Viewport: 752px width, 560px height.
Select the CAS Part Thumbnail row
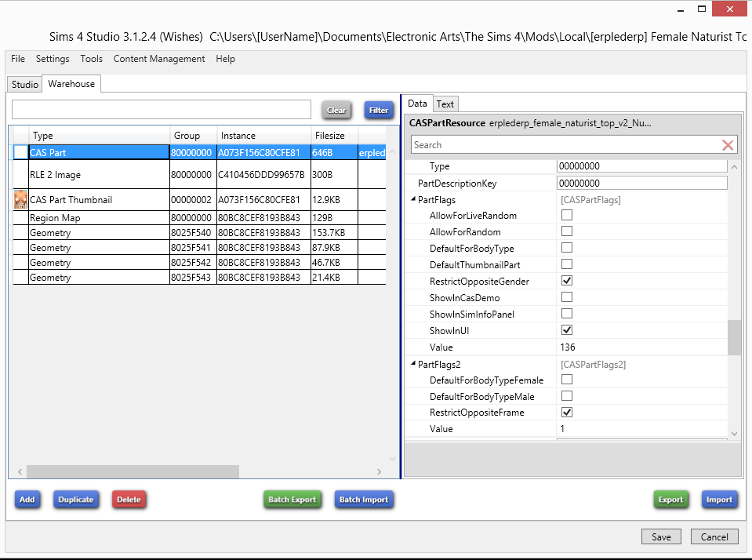coord(199,200)
